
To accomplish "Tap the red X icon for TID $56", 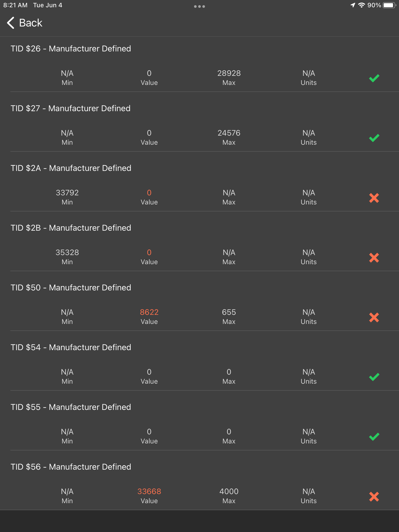I will coord(374,496).
